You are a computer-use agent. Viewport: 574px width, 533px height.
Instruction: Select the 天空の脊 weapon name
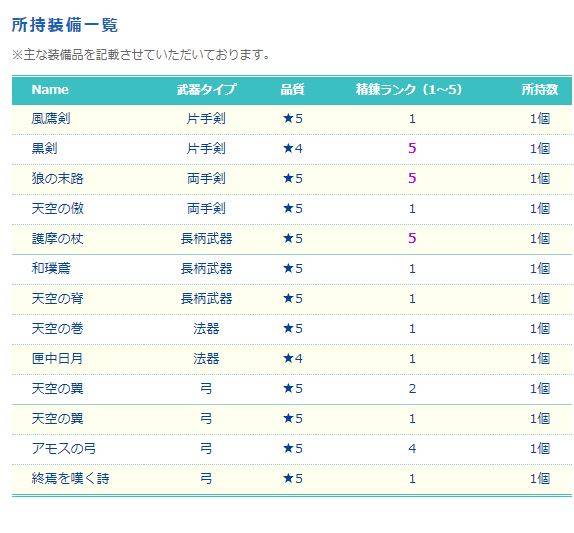(57, 299)
